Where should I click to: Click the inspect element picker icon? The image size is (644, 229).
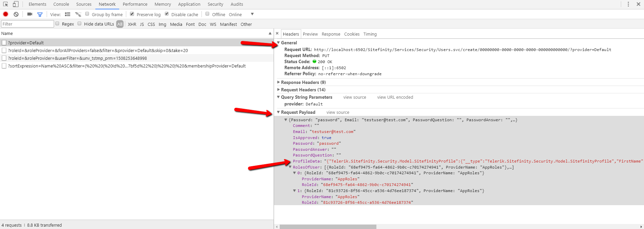[6, 4]
